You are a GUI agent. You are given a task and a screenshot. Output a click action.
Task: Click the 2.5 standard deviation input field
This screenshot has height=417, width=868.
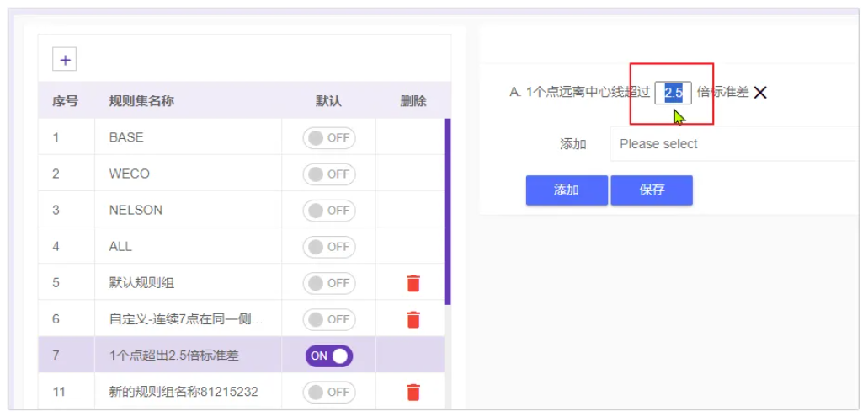coord(674,93)
